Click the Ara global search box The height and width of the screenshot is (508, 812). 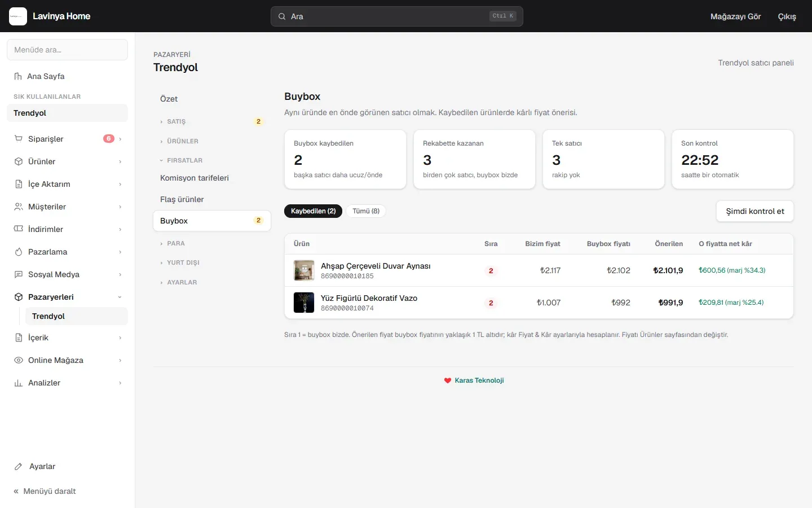(397, 16)
